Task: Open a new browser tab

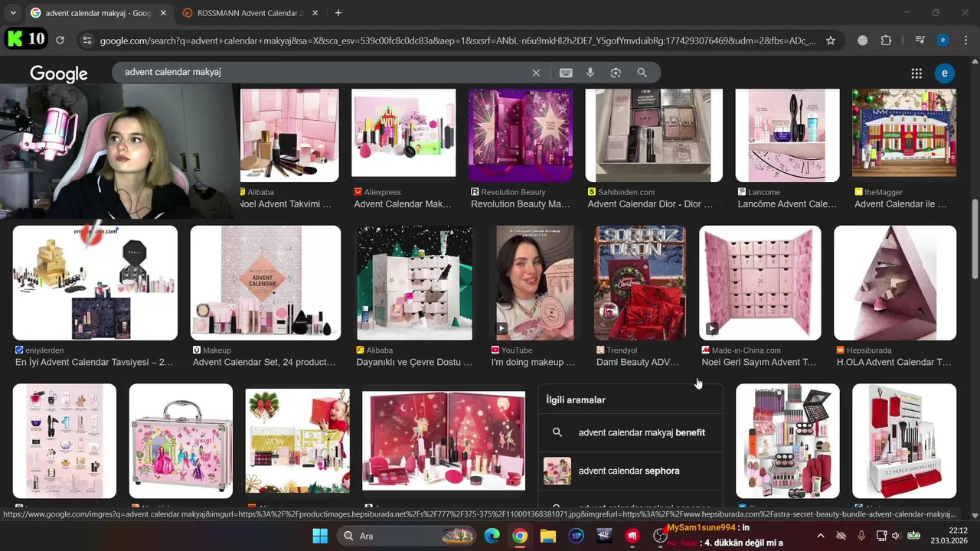Action: coord(338,13)
